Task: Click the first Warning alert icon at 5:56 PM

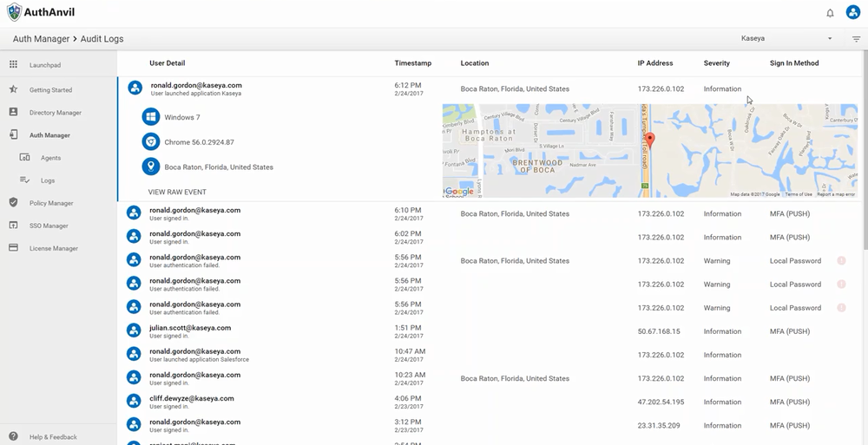Action: point(841,261)
